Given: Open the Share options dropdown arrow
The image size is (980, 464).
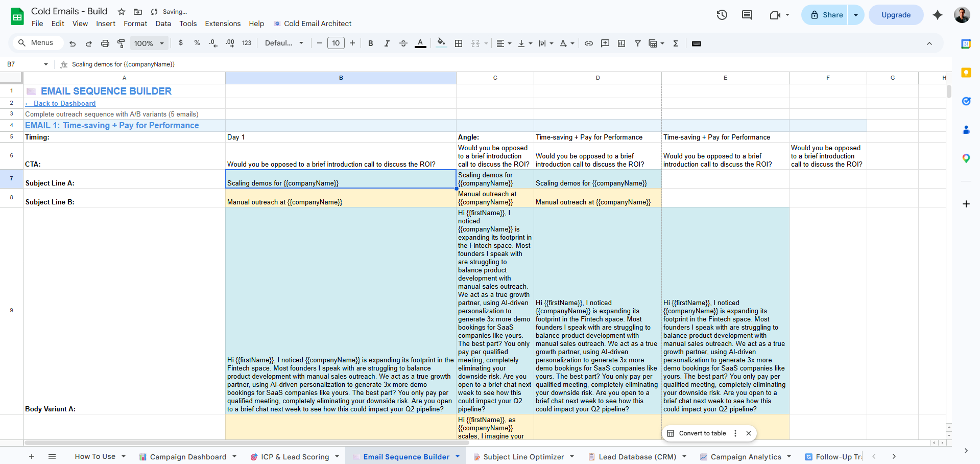Looking at the screenshot, I should 856,15.
